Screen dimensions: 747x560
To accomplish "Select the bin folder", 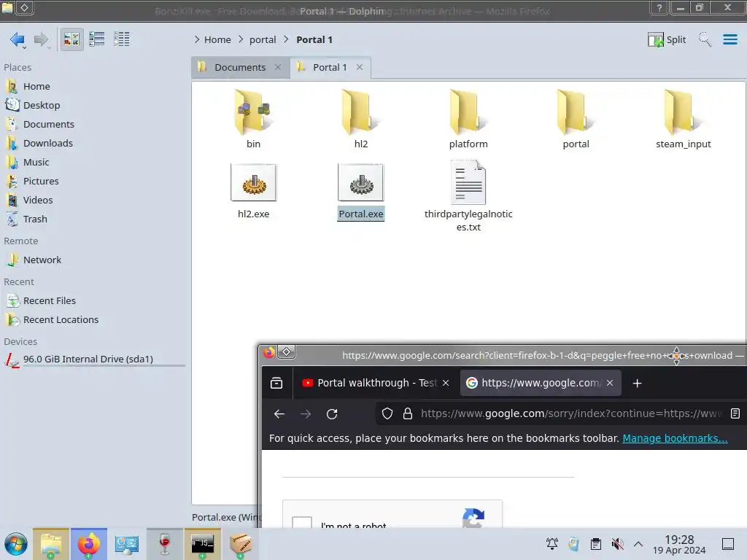I will click(253, 119).
